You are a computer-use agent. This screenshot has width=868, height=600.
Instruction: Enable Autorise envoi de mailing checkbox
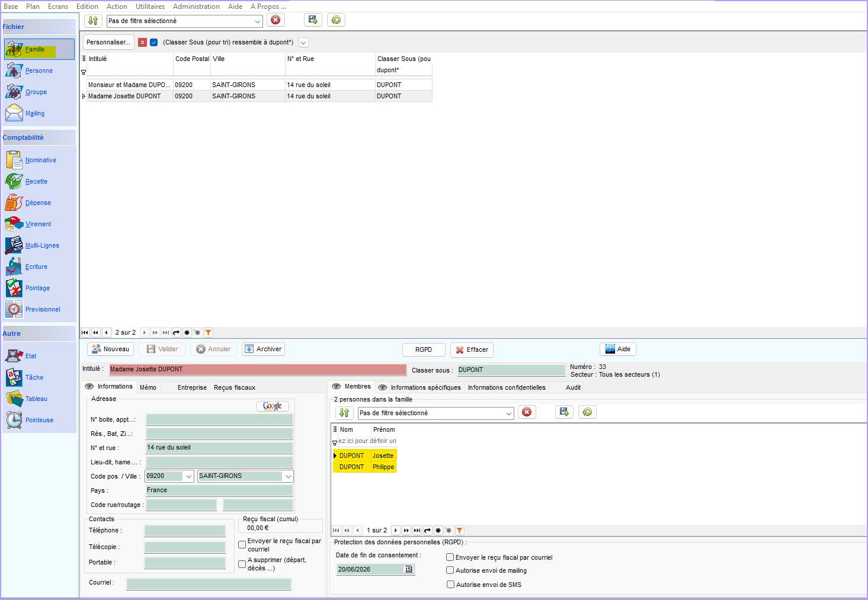[450, 570]
